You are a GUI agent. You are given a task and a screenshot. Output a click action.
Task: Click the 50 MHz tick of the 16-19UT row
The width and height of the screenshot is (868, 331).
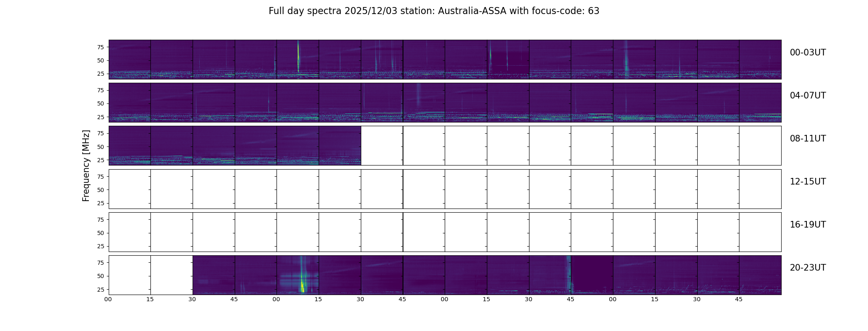[100, 233]
